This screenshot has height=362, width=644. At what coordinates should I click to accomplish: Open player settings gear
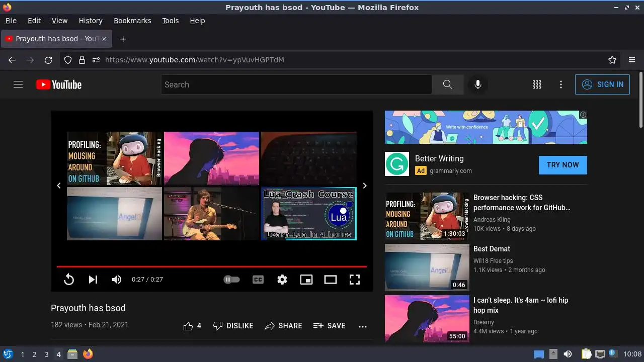pos(282,280)
